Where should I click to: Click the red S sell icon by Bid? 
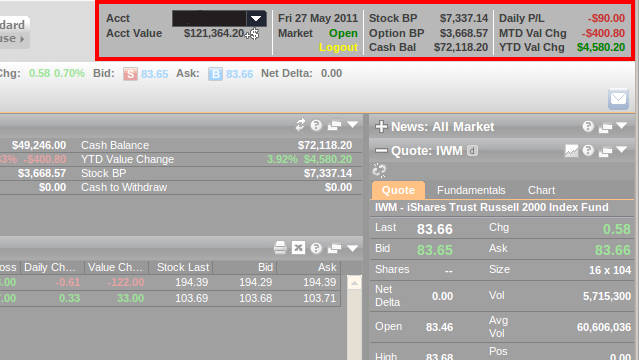click(130, 74)
